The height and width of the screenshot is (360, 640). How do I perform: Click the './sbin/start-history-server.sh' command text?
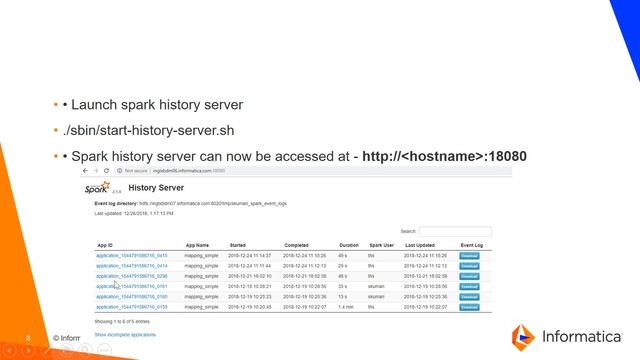(149, 131)
